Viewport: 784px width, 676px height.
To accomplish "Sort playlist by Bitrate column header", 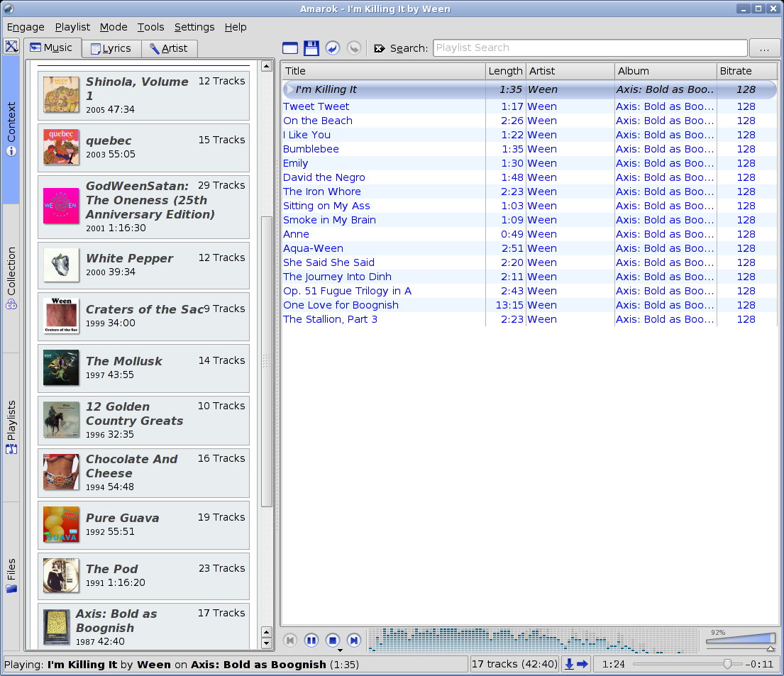I will [x=747, y=71].
